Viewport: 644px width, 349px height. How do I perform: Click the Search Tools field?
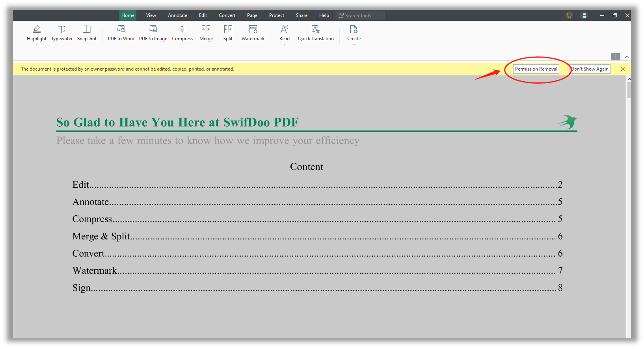pos(361,15)
